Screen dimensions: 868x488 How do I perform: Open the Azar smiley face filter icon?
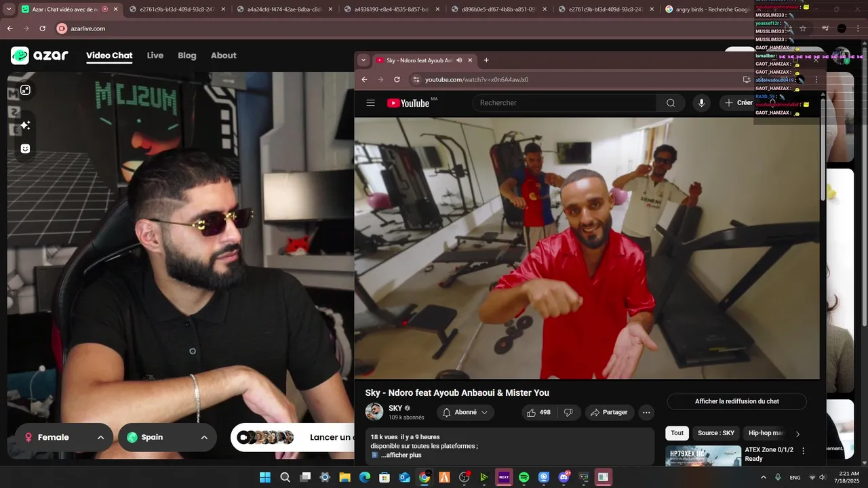click(25, 148)
